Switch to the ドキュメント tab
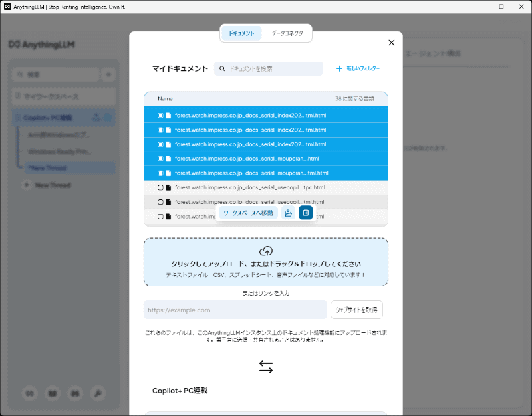The height and width of the screenshot is (416, 532). point(241,33)
